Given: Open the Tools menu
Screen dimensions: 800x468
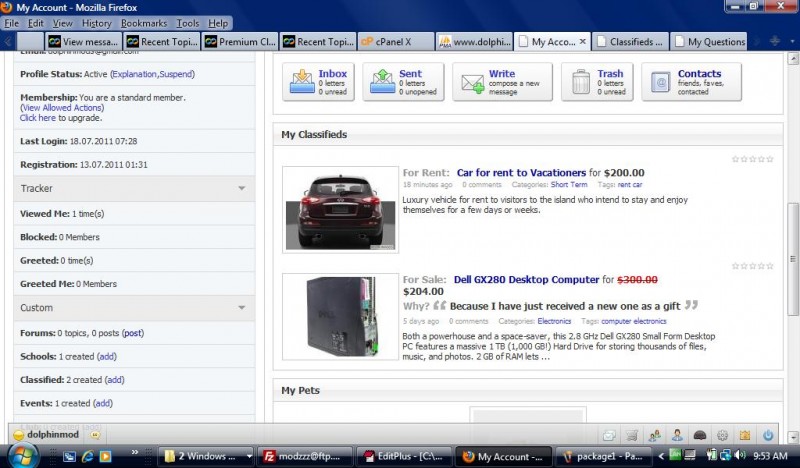Looking at the screenshot, I should pyautogui.click(x=188, y=23).
